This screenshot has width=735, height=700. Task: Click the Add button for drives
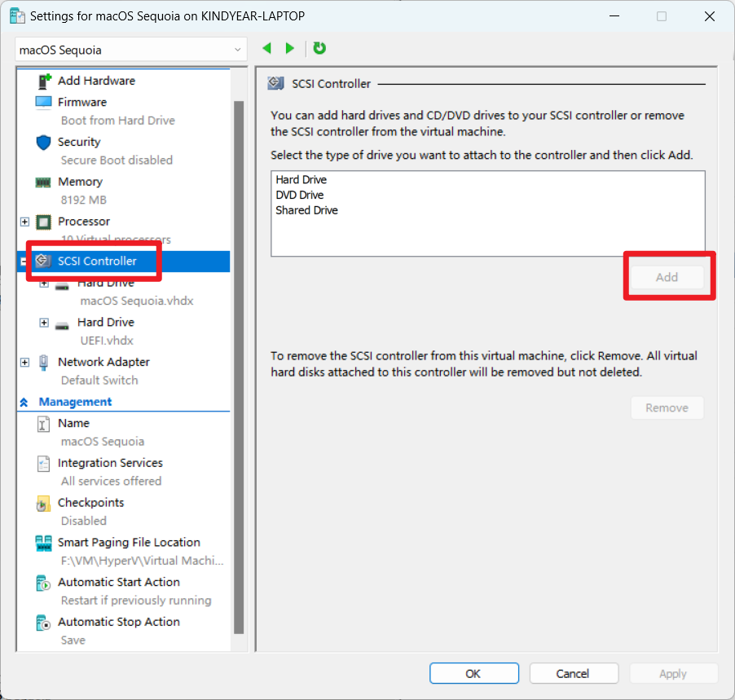pos(667,278)
